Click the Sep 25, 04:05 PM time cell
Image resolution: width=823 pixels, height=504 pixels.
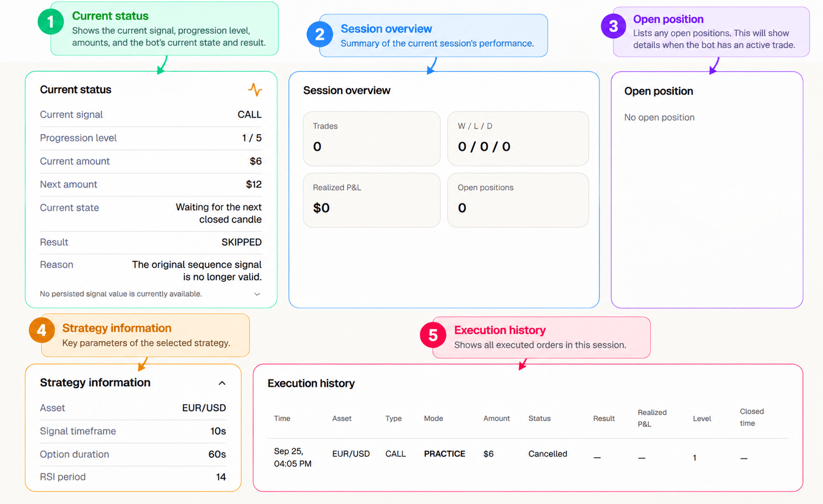(x=292, y=457)
